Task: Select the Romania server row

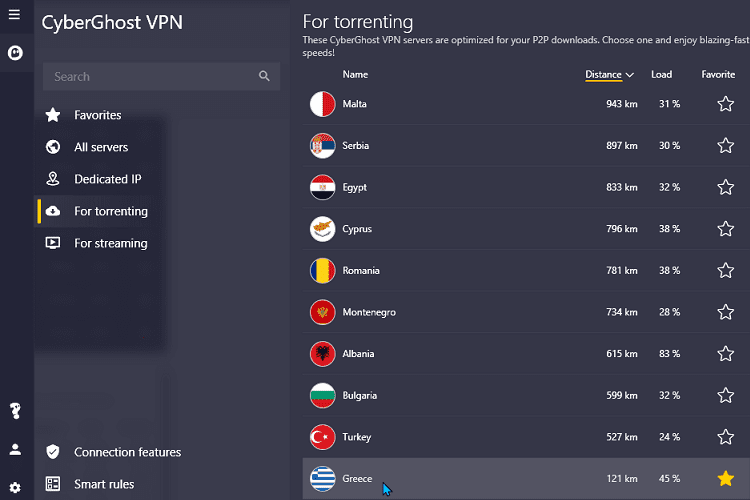Action: (x=526, y=270)
